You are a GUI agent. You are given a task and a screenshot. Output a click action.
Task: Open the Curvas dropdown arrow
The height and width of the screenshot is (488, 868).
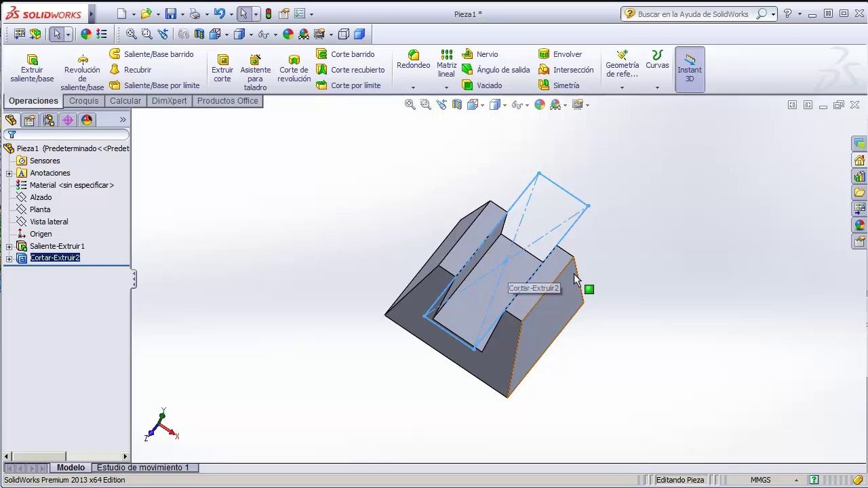[x=657, y=87]
